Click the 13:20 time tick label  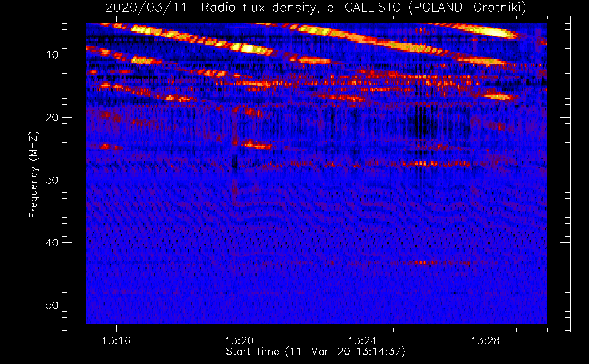[239, 341]
